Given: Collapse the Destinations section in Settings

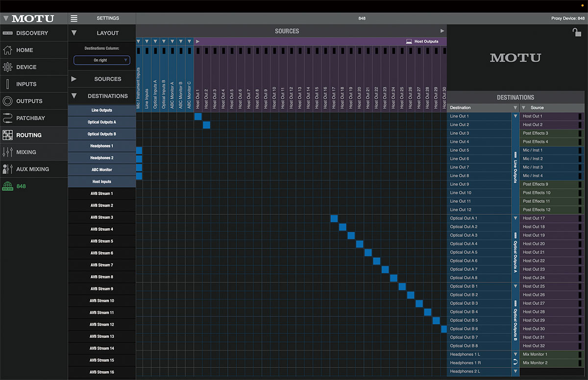Looking at the screenshot, I should click(74, 96).
